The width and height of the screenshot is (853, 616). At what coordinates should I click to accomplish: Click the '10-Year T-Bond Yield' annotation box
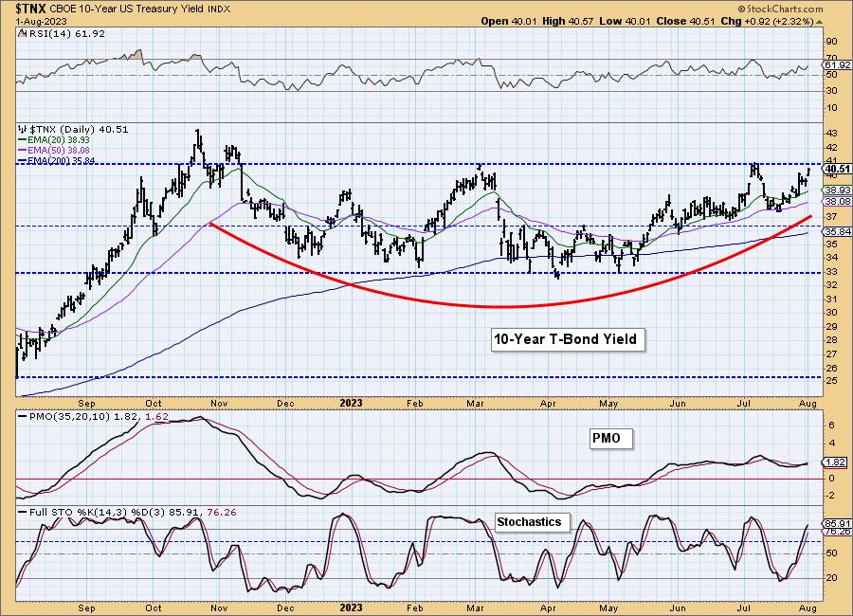coord(566,339)
